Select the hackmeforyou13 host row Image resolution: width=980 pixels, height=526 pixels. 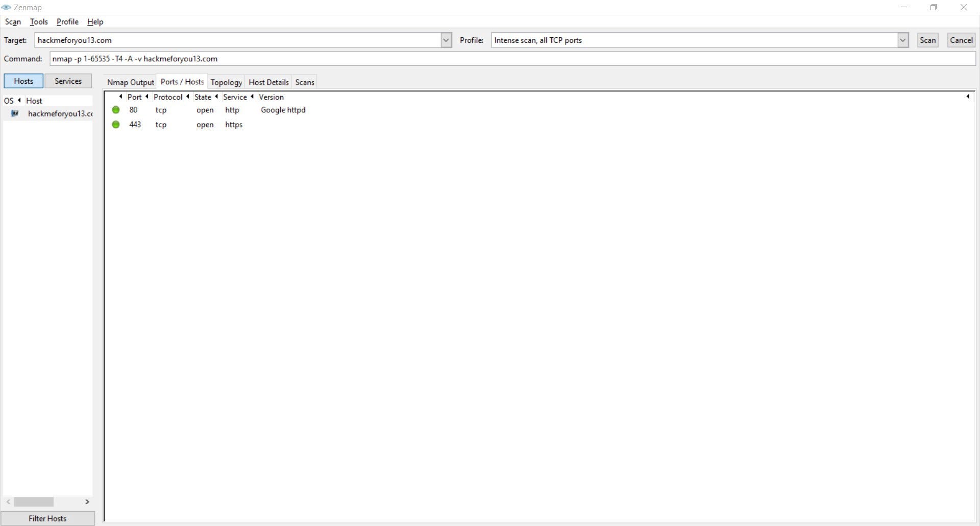(47, 113)
